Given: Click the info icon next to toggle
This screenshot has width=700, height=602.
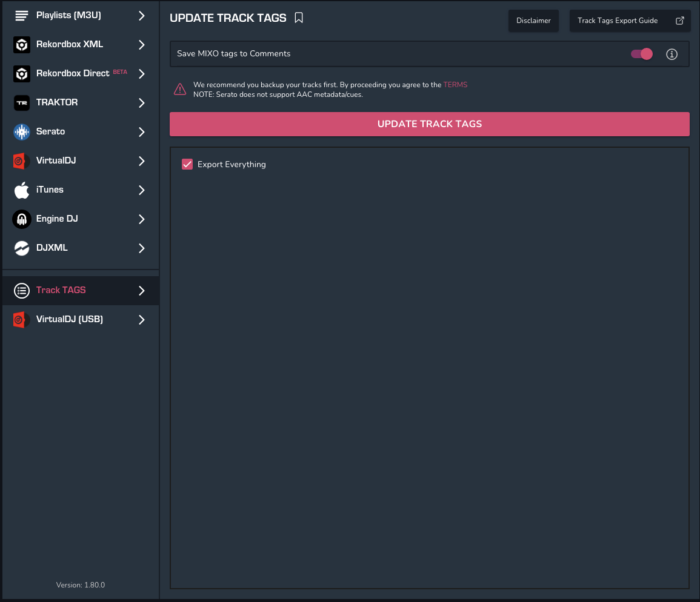Looking at the screenshot, I should tap(672, 55).
